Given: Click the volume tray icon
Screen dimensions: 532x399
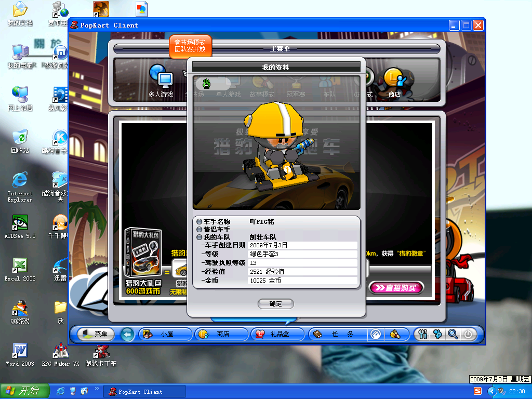Looking at the screenshot, I should click(501, 392).
